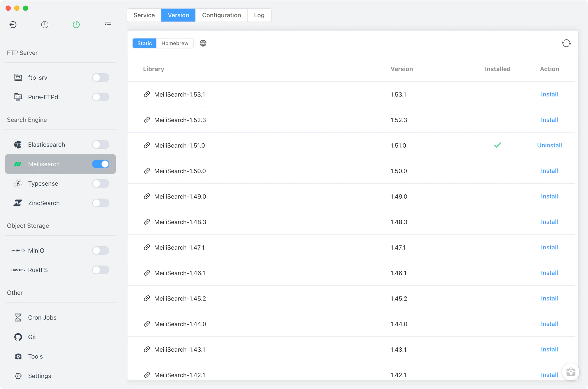The height and width of the screenshot is (389, 588).
Task: Enable the Typesense switch
Action: (x=100, y=183)
